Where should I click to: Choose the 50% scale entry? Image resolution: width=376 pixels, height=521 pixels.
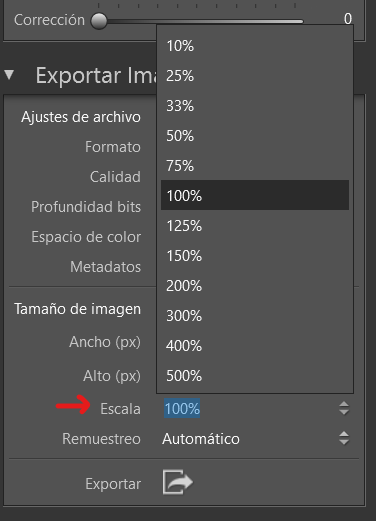[255, 136]
